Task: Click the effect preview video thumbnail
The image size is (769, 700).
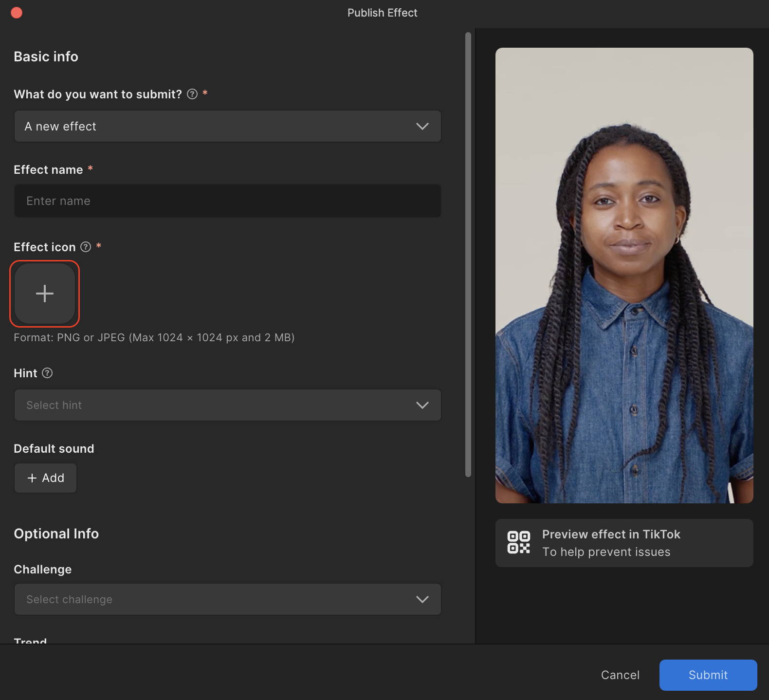Action: 624,275
